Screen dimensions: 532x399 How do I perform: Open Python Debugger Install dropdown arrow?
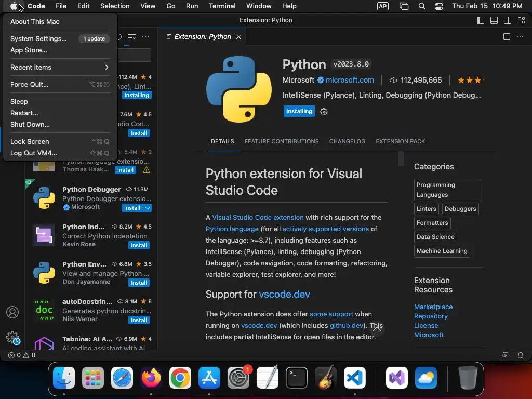148,208
